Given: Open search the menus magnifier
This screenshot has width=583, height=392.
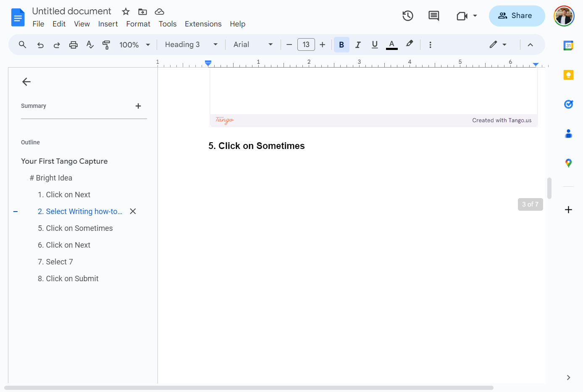Looking at the screenshot, I should [x=23, y=44].
